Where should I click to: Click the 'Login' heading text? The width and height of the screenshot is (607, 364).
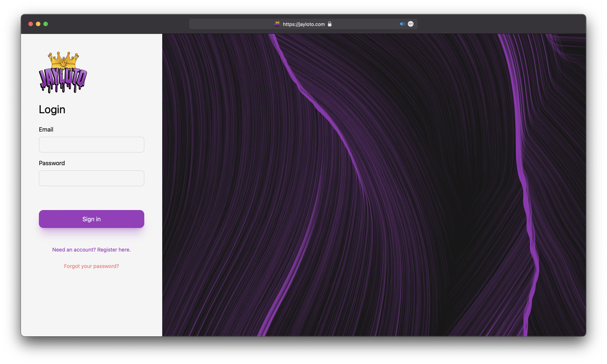pos(52,109)
